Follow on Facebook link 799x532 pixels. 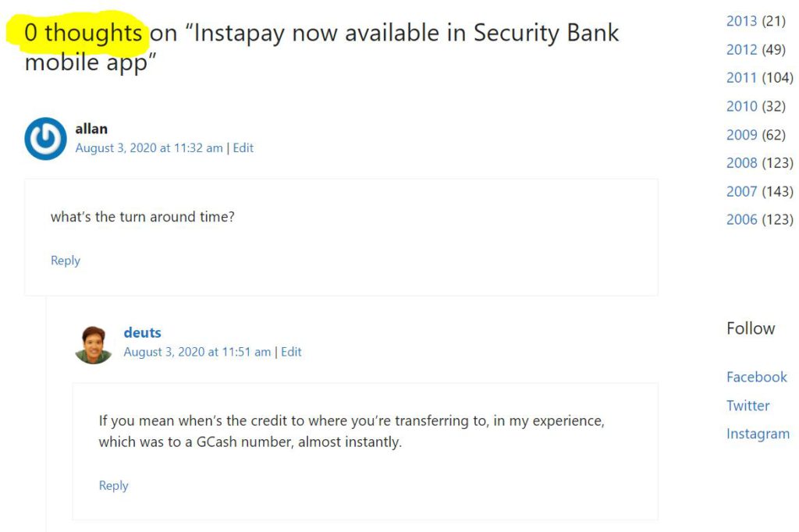(x=756, y=377)
